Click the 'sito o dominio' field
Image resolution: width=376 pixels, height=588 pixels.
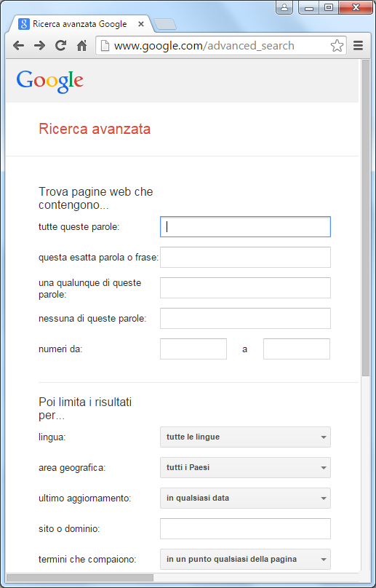coord(245,529)
